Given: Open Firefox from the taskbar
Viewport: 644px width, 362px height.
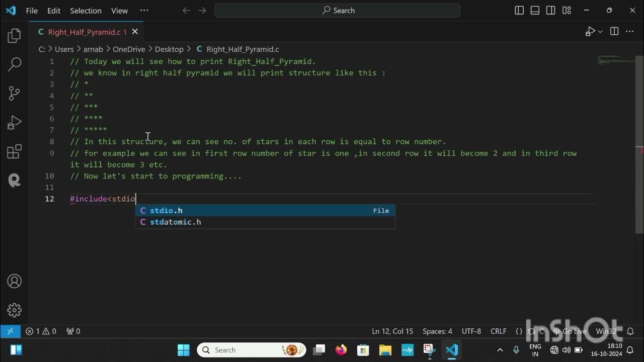Looking at the screenshot, I should click(x=341, y=350).
